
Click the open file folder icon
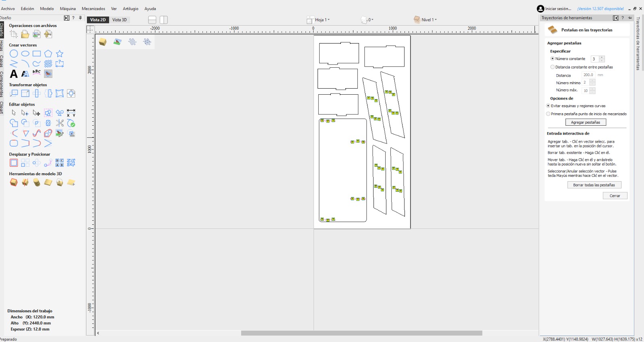pyautogui.click(x=25, y=34)
